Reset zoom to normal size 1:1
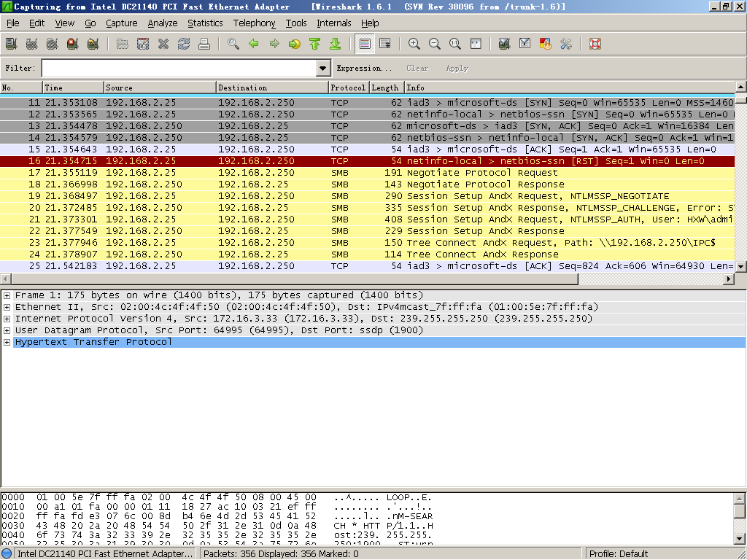 coord(455,44)
